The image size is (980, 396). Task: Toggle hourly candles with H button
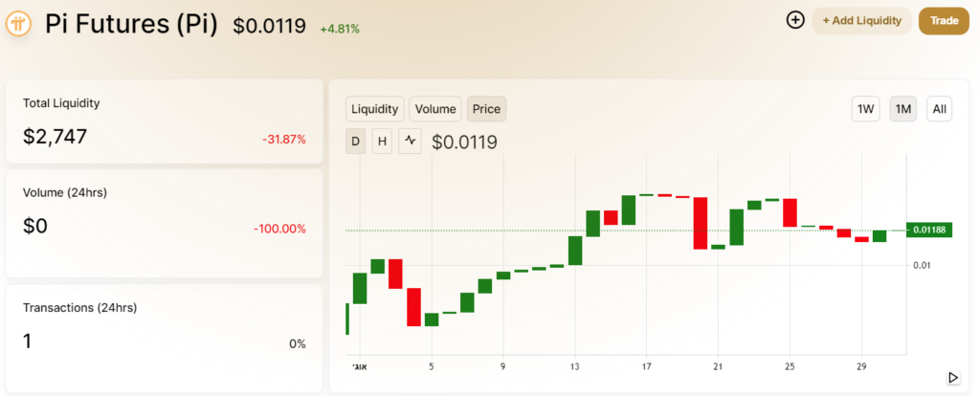point(383,142)
